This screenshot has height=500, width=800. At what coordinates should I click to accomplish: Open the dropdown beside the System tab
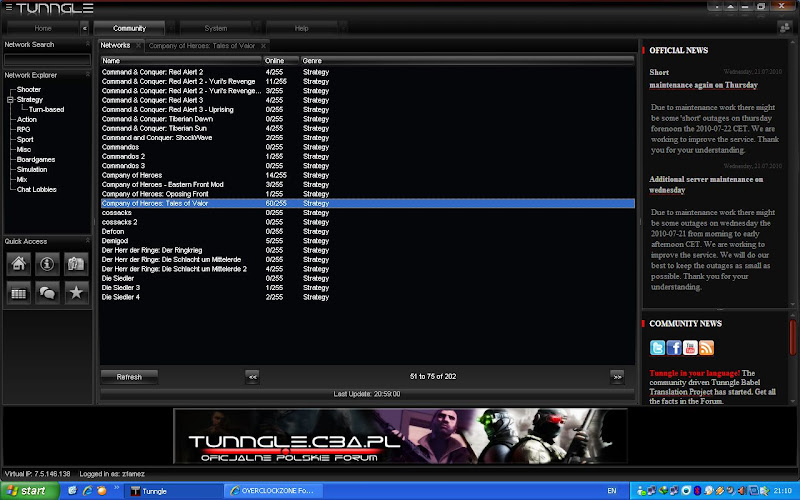tap(257, 28)
